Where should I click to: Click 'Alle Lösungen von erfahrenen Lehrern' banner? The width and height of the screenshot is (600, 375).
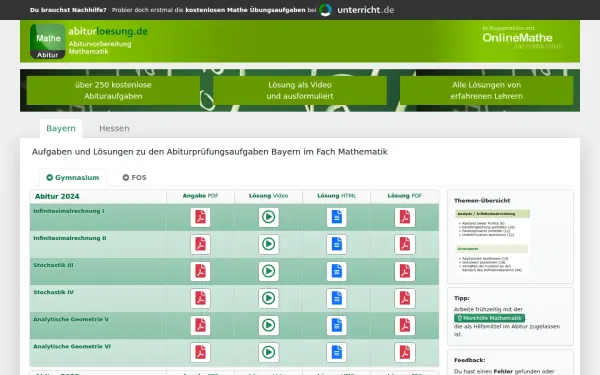click(486, 90)
